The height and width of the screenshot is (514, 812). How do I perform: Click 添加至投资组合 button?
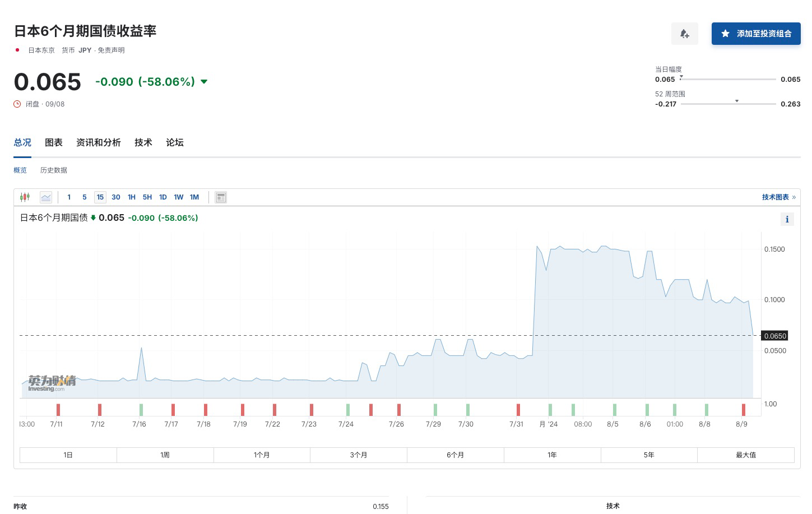(x=755, y=34)
